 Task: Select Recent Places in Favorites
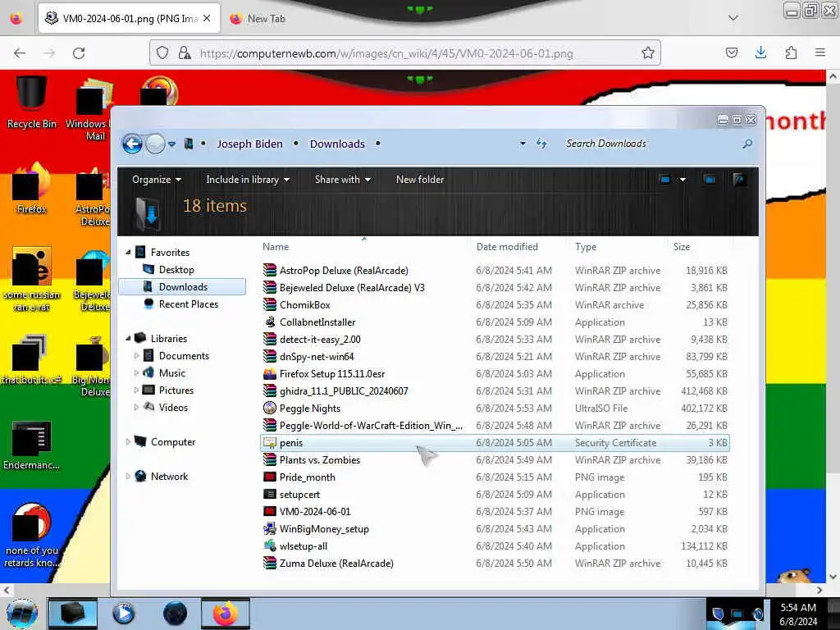pos(189,304)
